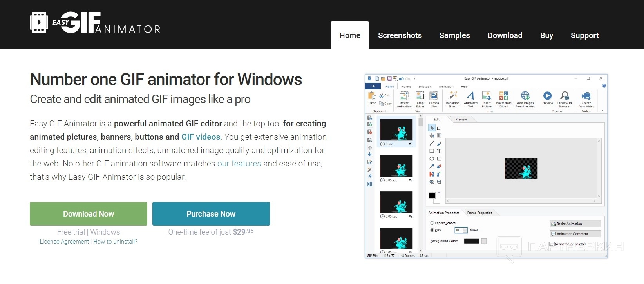Click Insert Picture in the ribbon
Viewport: 644px width, 284px height.
tap(487, 100)
